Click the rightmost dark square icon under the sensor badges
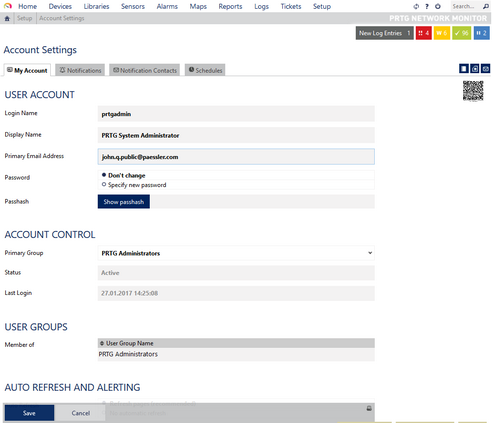 (486, 69)
